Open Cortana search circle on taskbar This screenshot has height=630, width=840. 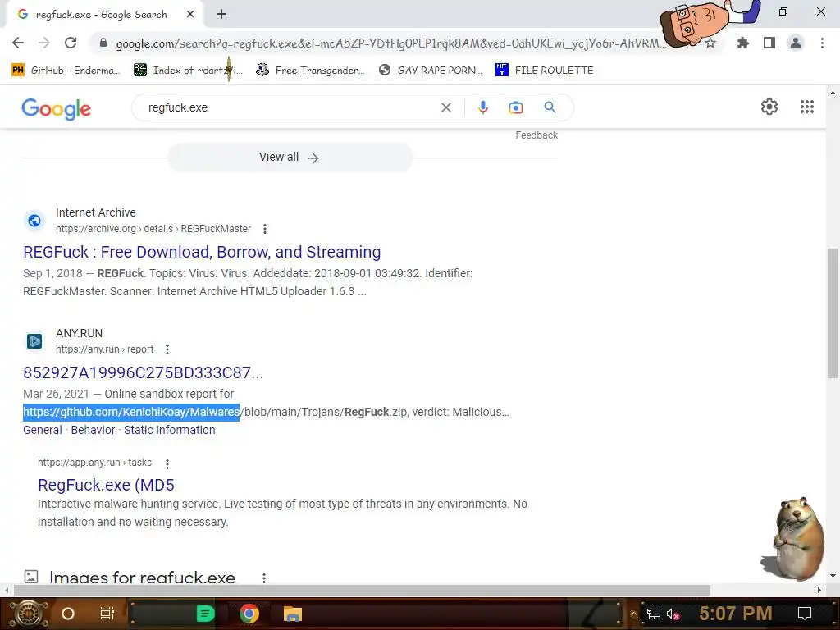tap(68, 614)
